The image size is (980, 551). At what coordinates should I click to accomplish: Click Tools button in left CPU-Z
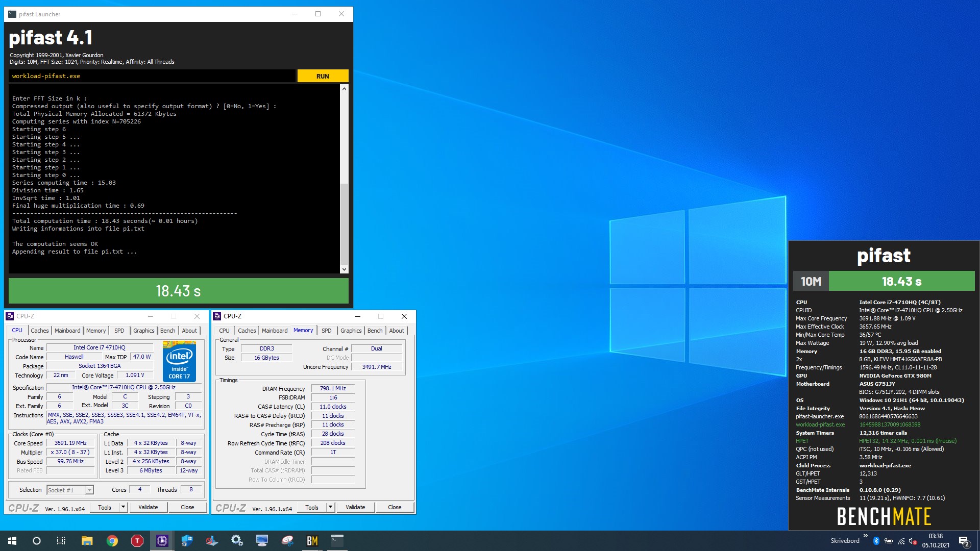(x=105, y=507)
